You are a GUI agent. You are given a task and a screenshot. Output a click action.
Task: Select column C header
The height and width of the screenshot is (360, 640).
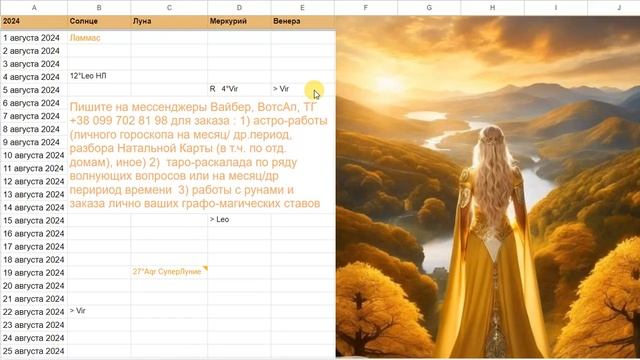point(169,7)
